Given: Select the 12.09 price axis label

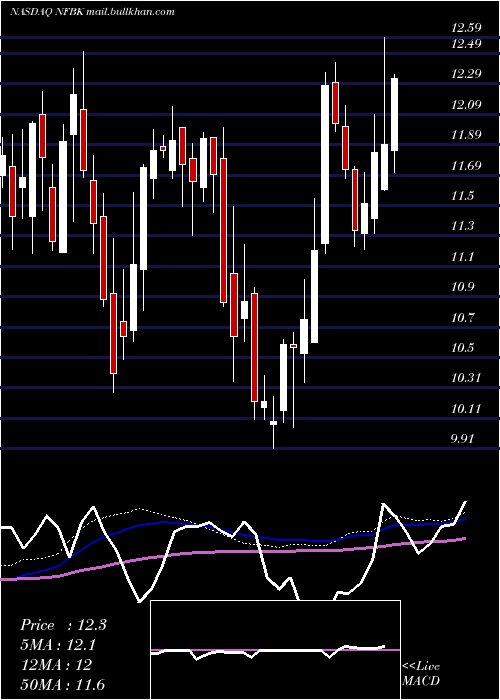Looking at the screenshot, I should point(466,105).
